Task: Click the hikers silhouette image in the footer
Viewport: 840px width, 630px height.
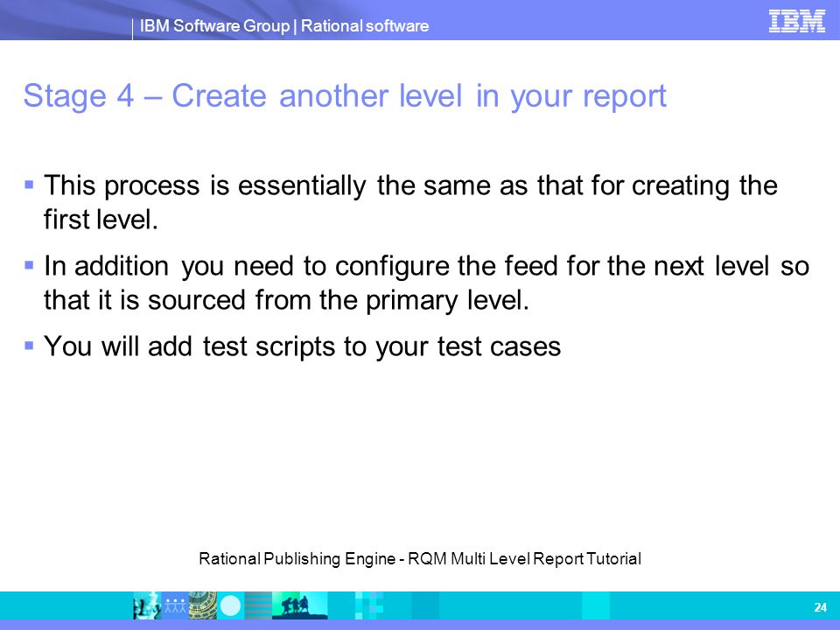Action: pos(299,605)
